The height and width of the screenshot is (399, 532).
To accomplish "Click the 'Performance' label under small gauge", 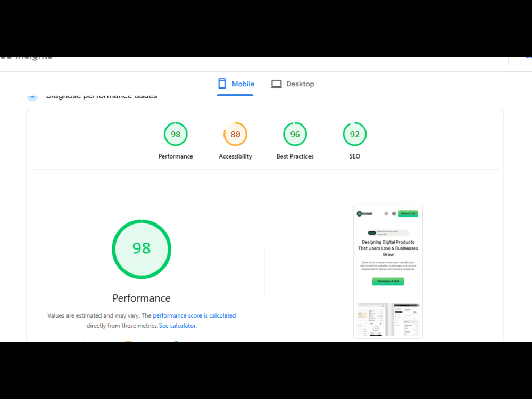I will 176,156.
